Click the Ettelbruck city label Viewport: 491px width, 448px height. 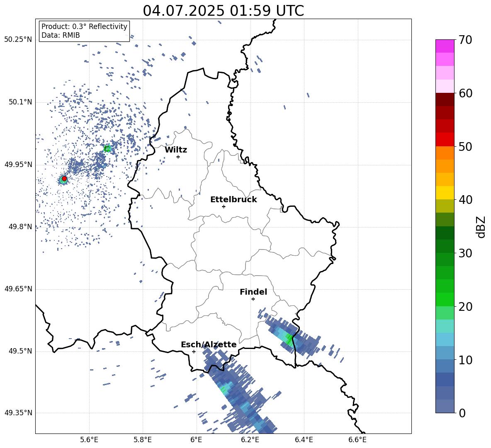coord(233,200)
